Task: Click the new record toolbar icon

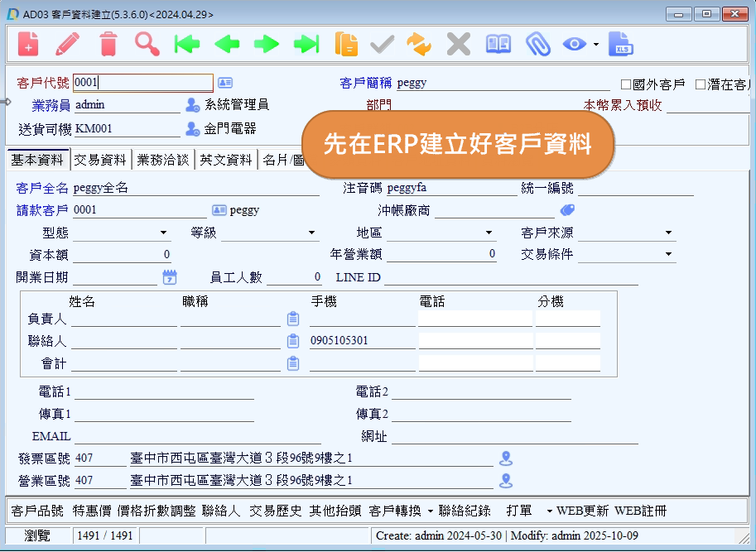Action: pos(28,44)
